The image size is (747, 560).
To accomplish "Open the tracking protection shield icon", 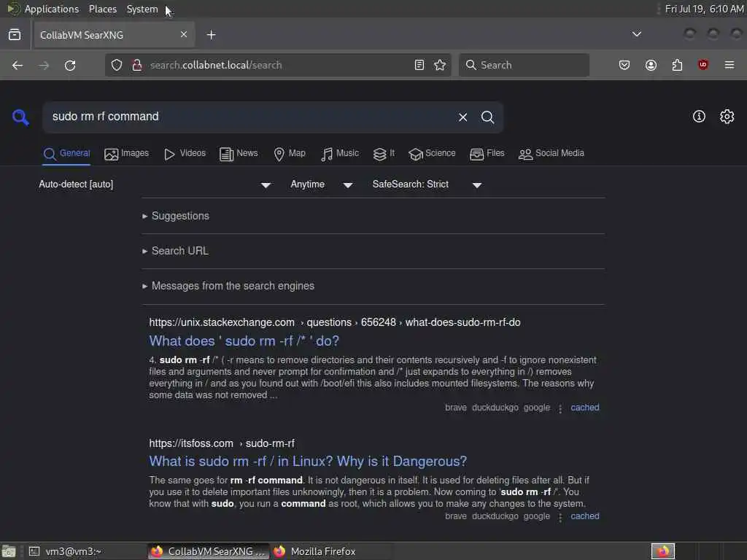I will 117,65.
